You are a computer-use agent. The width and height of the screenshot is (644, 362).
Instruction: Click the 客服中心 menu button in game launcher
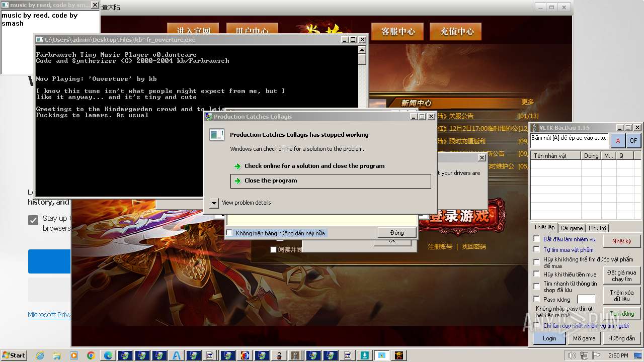point(398,31)
